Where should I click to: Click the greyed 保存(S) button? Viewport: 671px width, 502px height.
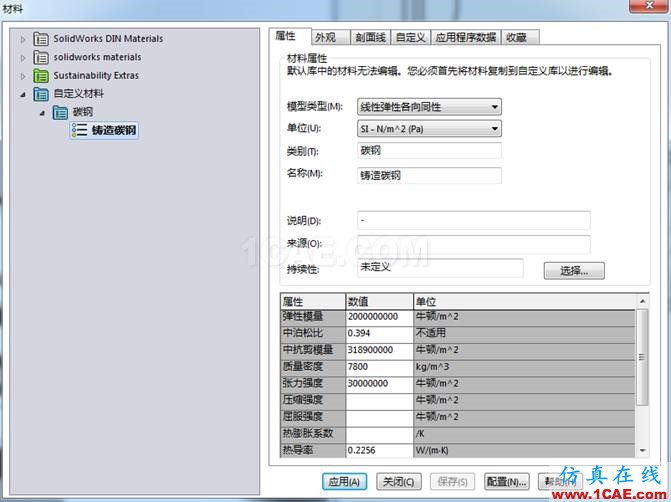[x=452, y=481]
